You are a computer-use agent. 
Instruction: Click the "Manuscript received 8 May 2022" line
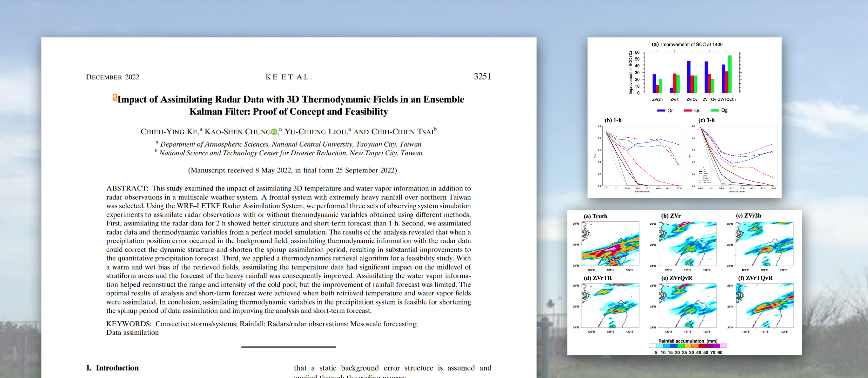292,170
